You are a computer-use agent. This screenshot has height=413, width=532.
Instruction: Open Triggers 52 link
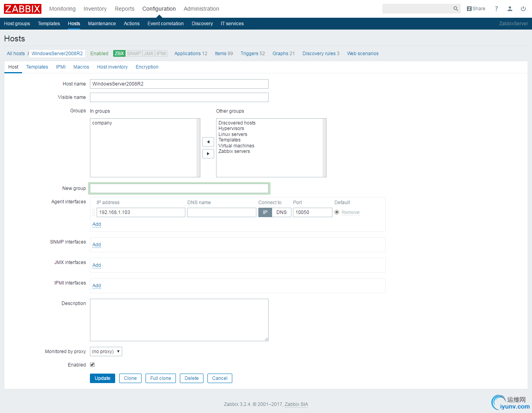pyautogui.click(x=253, y=54)
